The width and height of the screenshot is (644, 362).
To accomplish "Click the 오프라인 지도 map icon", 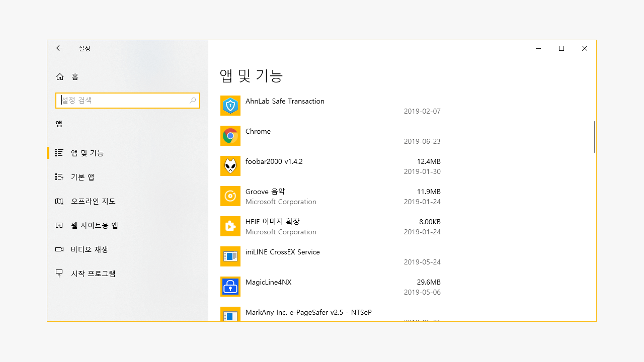I will (59, 201).
